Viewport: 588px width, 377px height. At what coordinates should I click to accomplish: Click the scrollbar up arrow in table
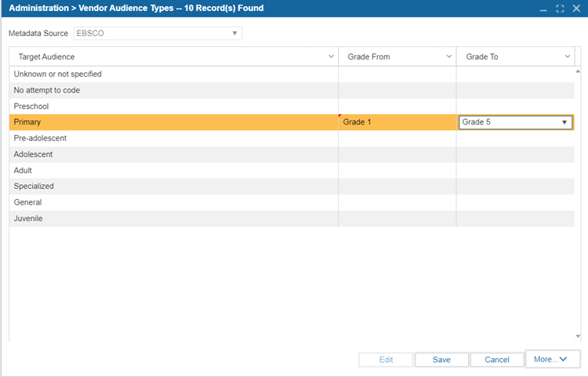tap(578, 71)
